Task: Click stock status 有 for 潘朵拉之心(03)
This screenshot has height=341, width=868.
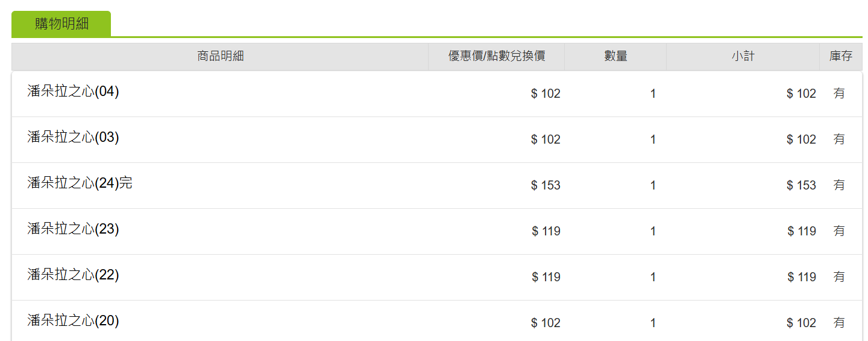Action: pos(839,139)
